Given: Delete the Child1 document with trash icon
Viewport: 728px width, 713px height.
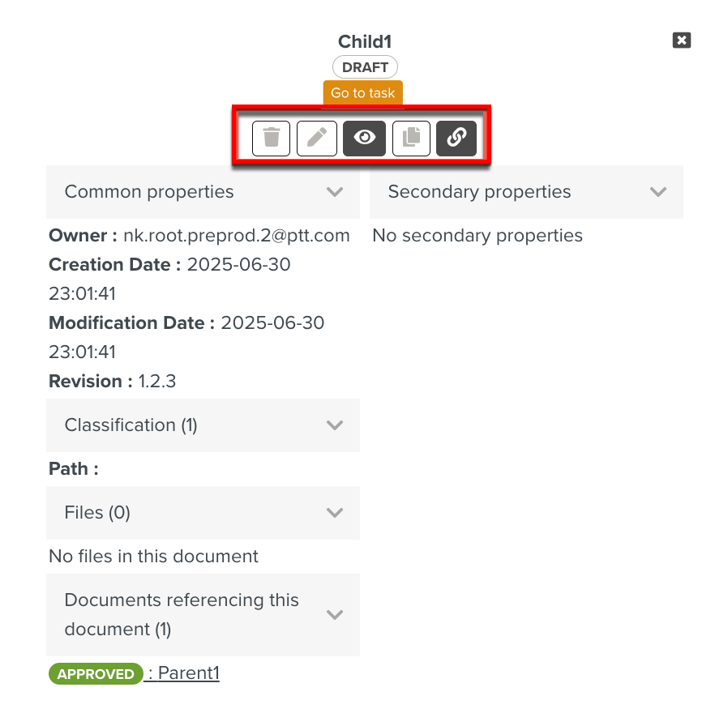Looking at the screenshot, I should pos(271,138).
